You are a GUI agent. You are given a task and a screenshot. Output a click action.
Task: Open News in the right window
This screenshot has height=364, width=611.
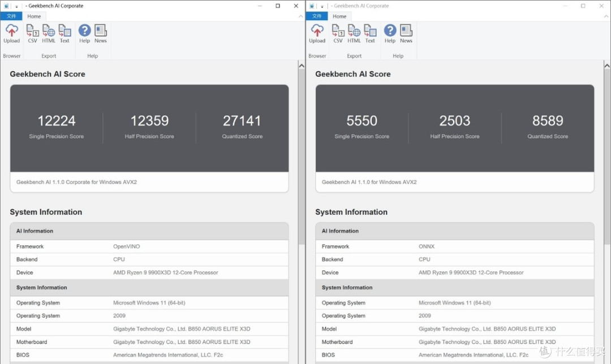pos(406,33)
